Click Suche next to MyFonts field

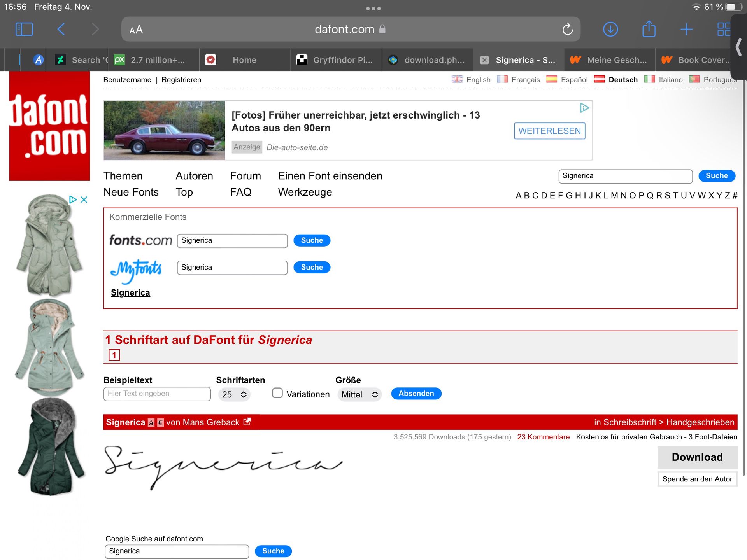tap(312, 267)
